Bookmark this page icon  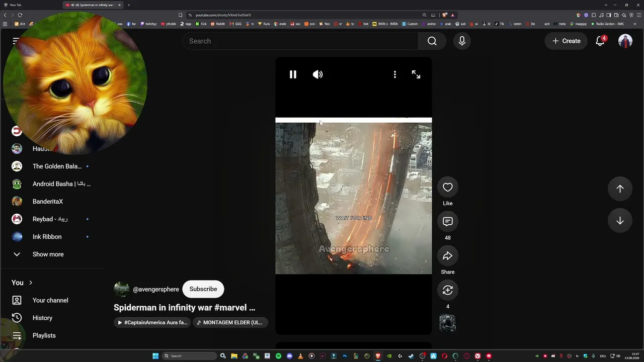tap(181, 15)
